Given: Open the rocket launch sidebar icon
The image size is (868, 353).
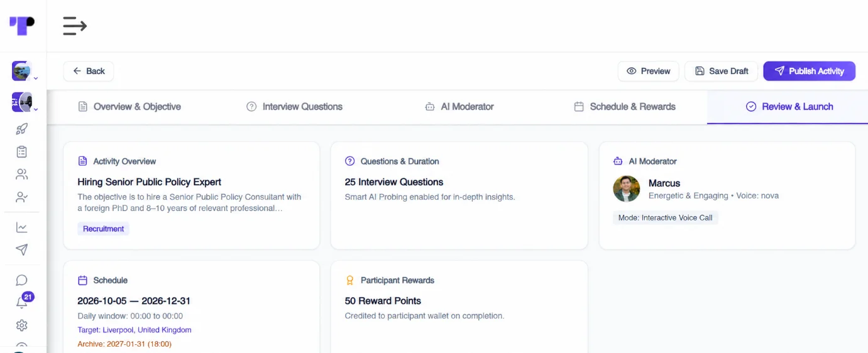Looking at the screenshot, I should (x=22, y=129).
